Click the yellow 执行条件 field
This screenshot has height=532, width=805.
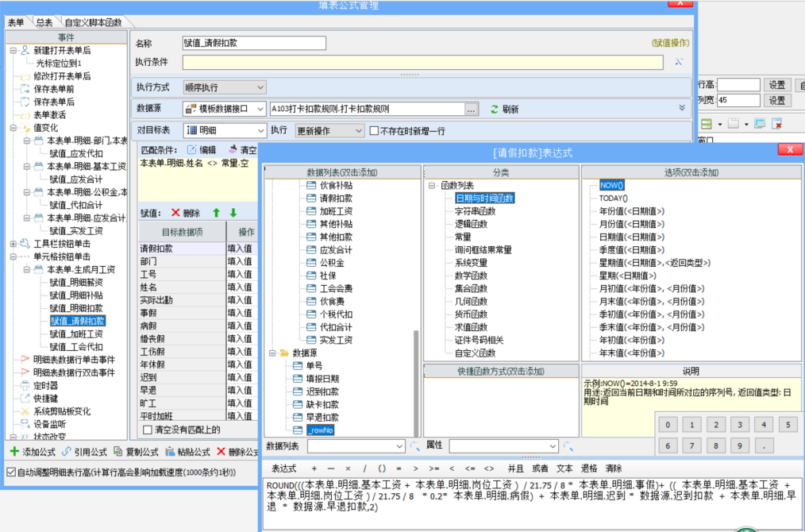click(x=423, y=62)
